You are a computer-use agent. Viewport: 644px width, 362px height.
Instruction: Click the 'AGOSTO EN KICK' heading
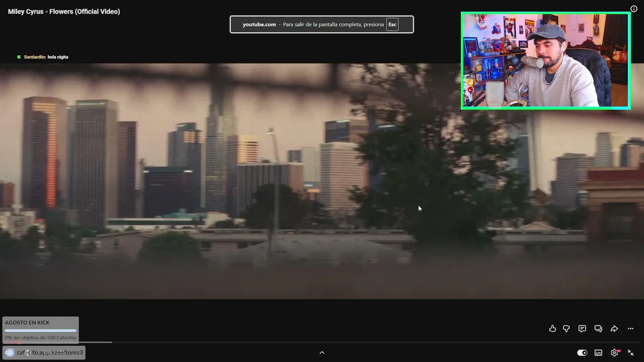coord(27,323)
